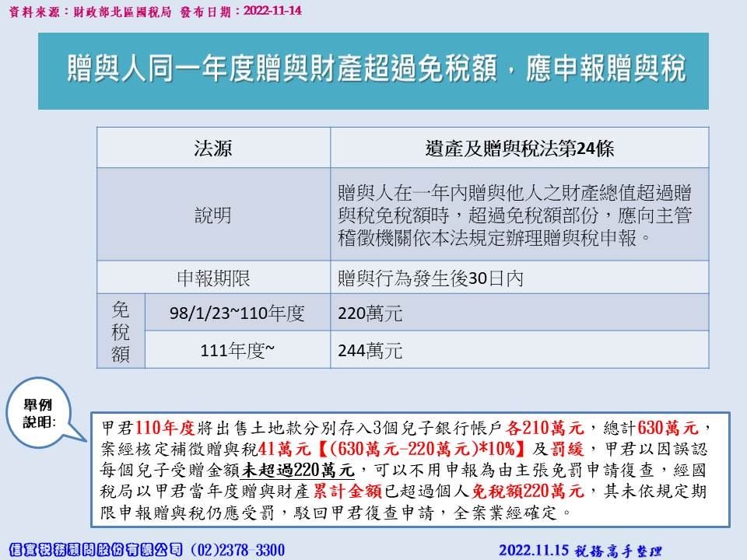The image size is (747, 560).
Task: Select the 遺產及贈與稅法第24條 header cell
Action: click(x=519, y=148)
